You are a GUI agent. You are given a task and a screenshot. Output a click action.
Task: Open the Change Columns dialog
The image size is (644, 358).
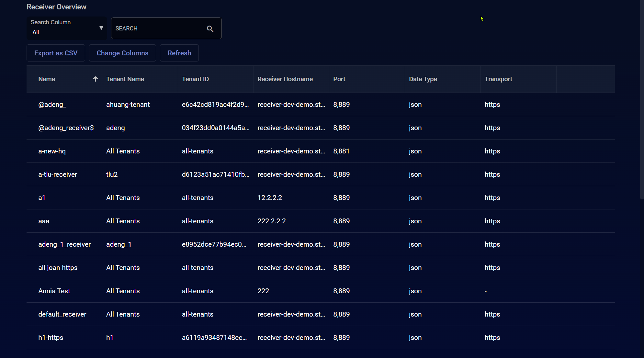click(x=122, y=53)
